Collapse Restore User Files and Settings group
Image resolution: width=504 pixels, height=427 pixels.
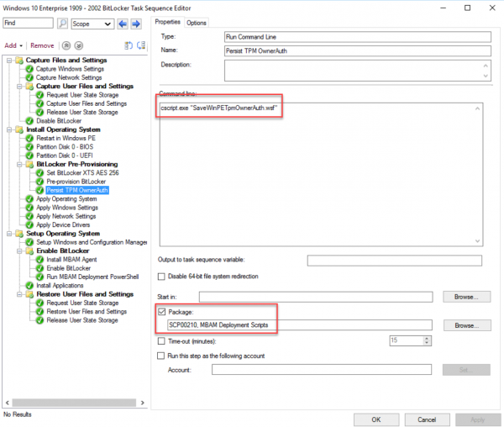pyautogui.click(x=19, y=294)
